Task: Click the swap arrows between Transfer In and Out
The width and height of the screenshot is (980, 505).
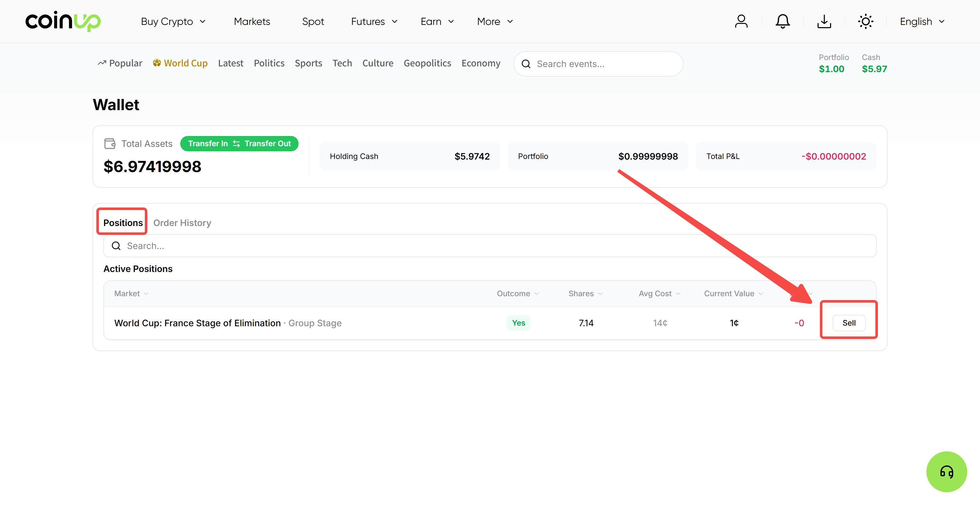Action: (x=236, y=143)
